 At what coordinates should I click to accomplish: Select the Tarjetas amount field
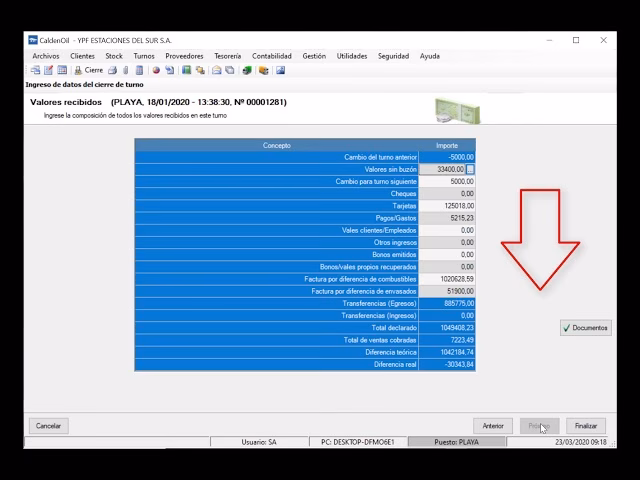pos(447,206)
